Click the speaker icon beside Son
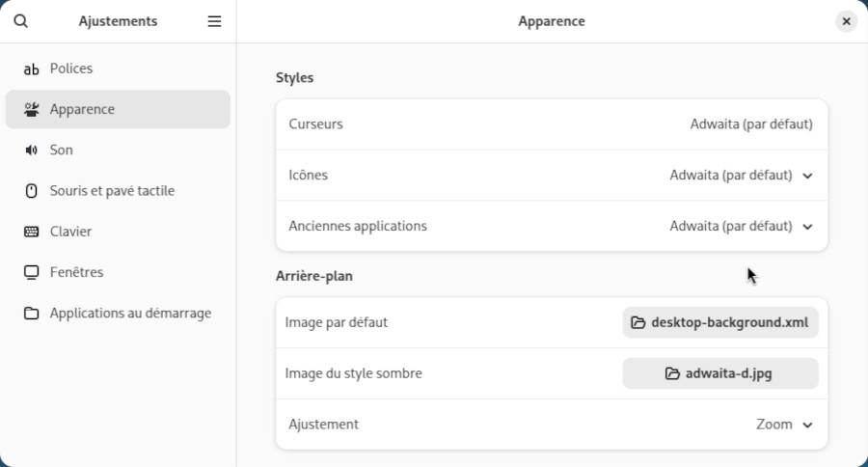The height and width of the screenshot is (467, 868). point(31,151)
